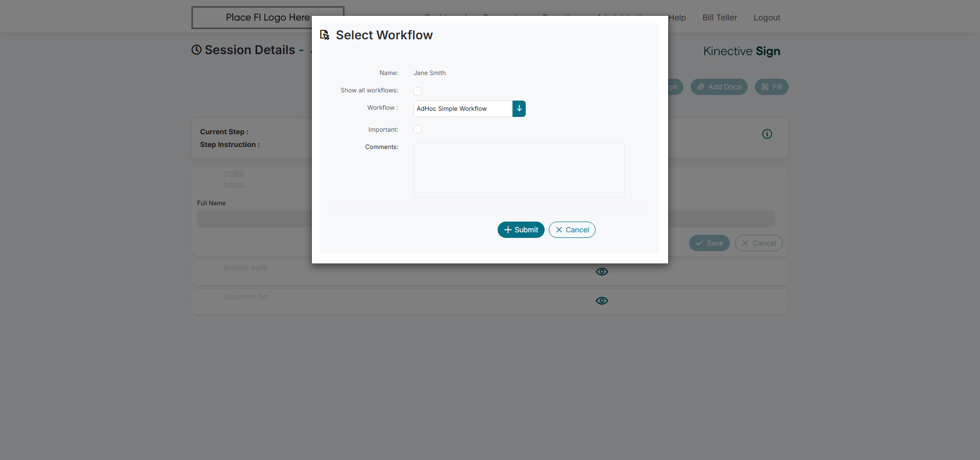Click the Select Workflow dialog heading

pos(384,35)
